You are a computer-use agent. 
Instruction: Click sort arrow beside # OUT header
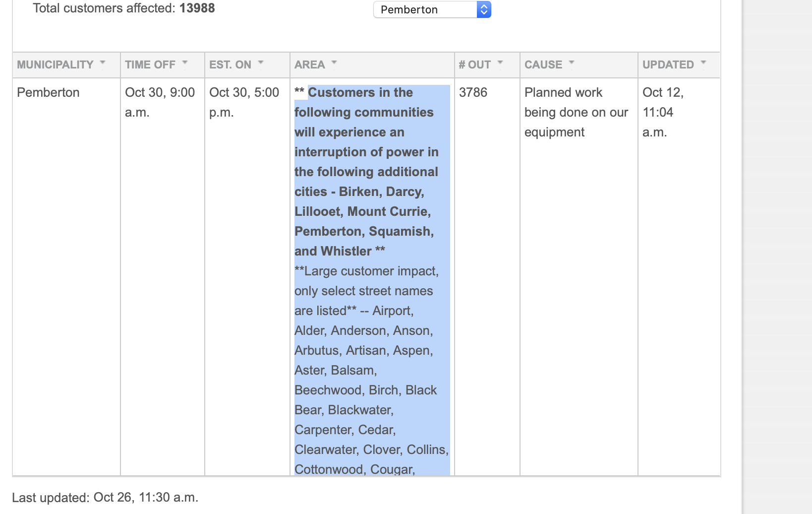[x=500, y=63]
